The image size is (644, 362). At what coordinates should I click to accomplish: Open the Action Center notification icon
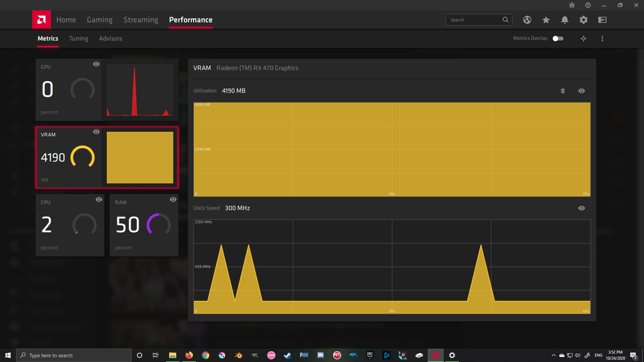click(x=634, y=356)
